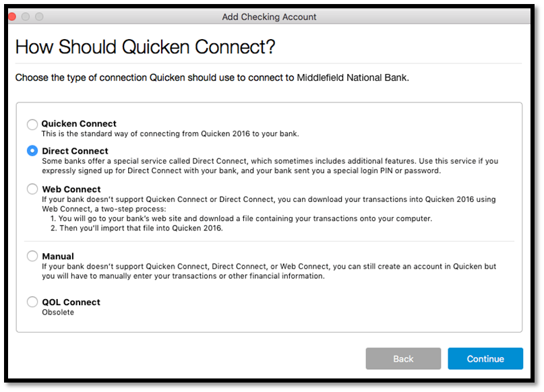Select the QOL Connect radio button
The image size is (544, 392).
click(x=32, y=302)
